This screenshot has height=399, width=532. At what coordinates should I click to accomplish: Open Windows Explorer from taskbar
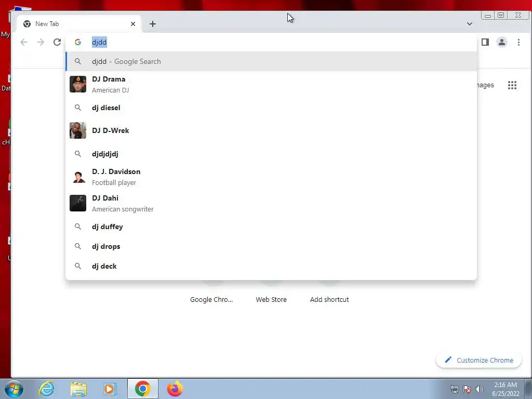point(78,389)
